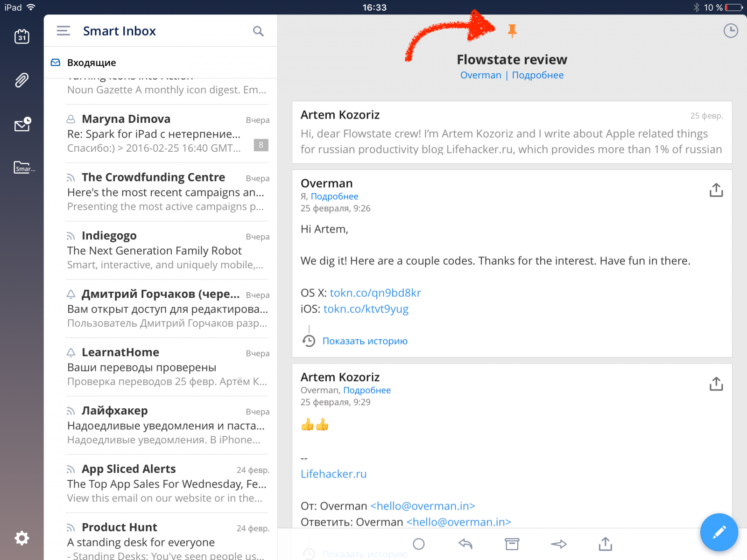Select Входящие inbox section header
This screenshot has height=560, width=747.
tap(161, 63)
